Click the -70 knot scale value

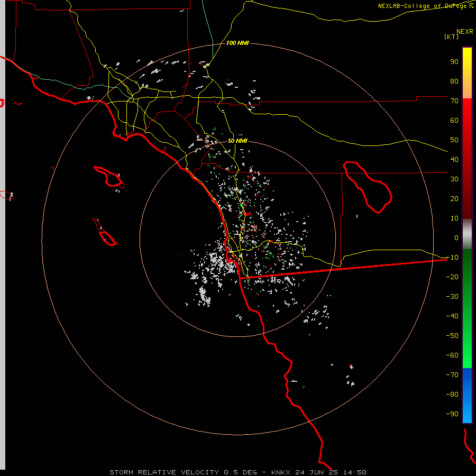click(x=452, y=374)
